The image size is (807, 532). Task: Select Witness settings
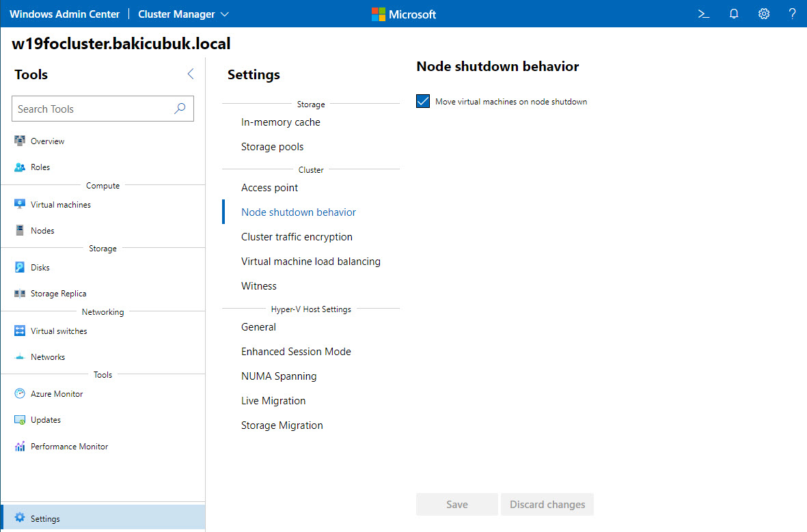click(259, 286)
